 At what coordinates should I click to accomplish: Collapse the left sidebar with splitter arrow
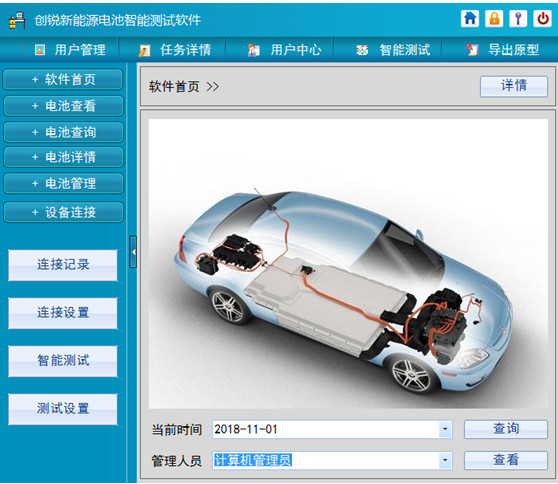point(133,252)
